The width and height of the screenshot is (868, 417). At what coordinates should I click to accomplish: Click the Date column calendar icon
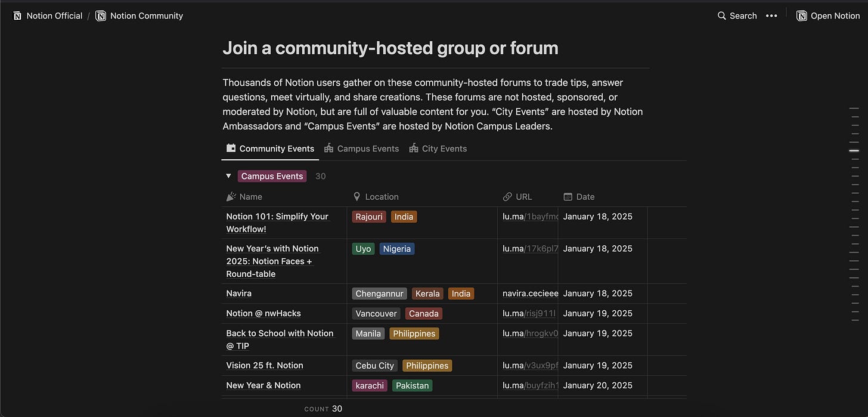568,196
